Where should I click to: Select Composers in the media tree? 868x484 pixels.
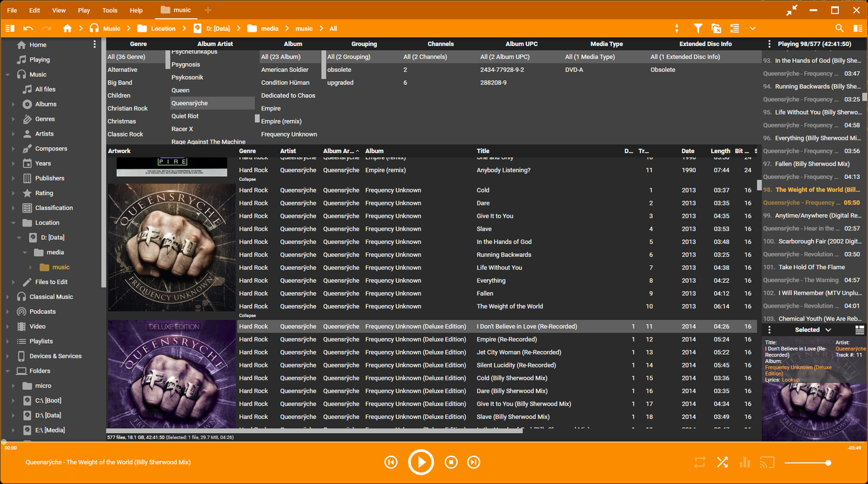click(51, 148)
